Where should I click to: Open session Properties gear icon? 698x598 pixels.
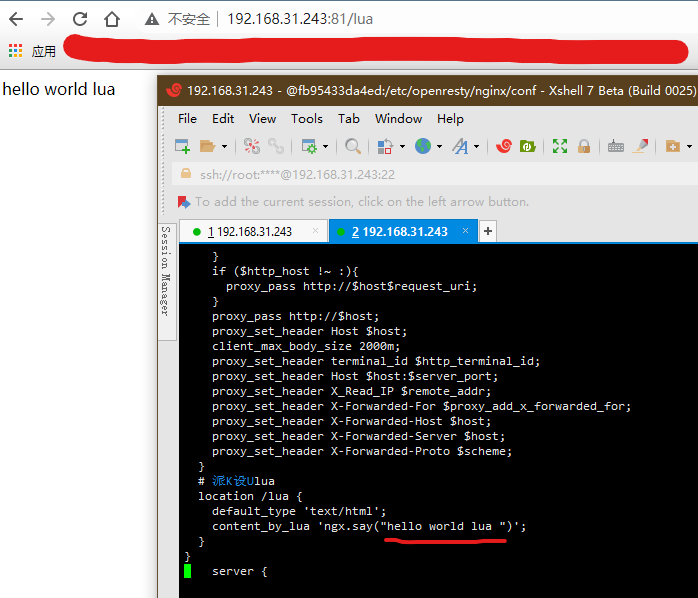pos(309,146)
